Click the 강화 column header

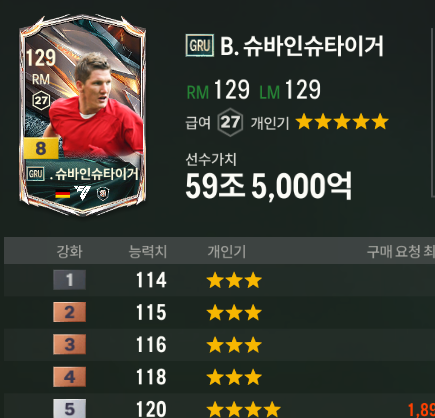coord(69,251)
